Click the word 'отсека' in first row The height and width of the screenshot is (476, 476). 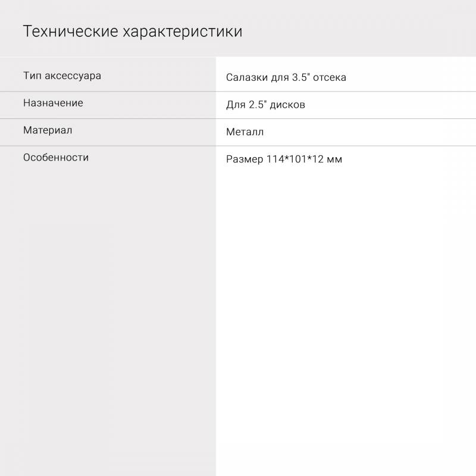pos(330,77)
